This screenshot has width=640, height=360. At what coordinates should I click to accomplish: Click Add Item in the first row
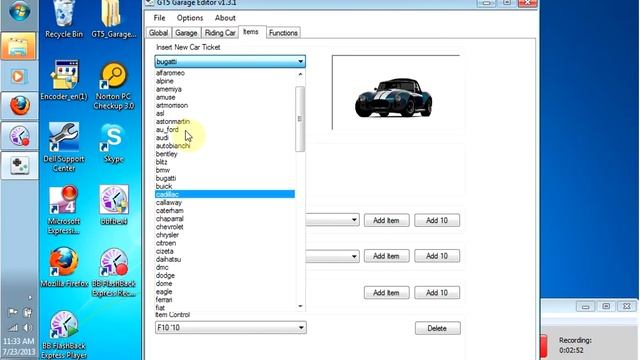click(x=386, y=220)
